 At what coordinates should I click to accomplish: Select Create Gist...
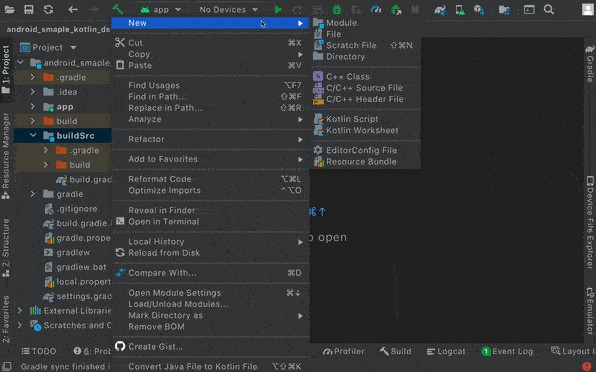point(210,347)
